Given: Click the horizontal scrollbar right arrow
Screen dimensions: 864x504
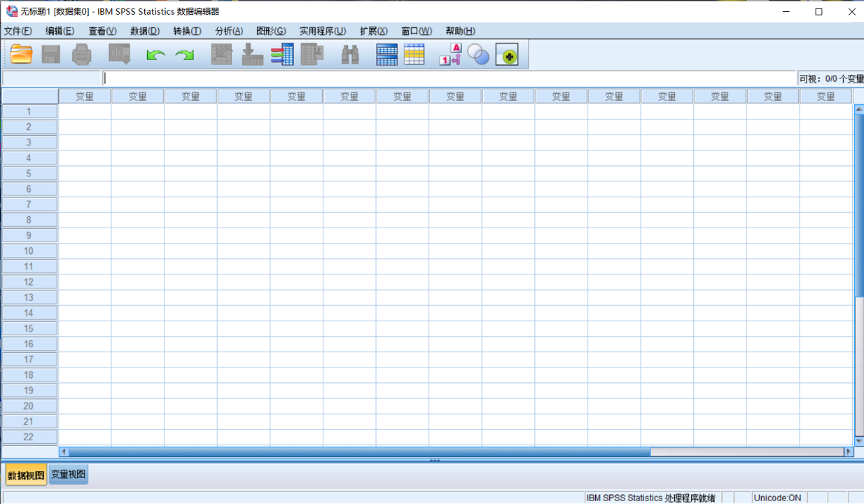Looking at the screenshot, I should tap(849, 452).
